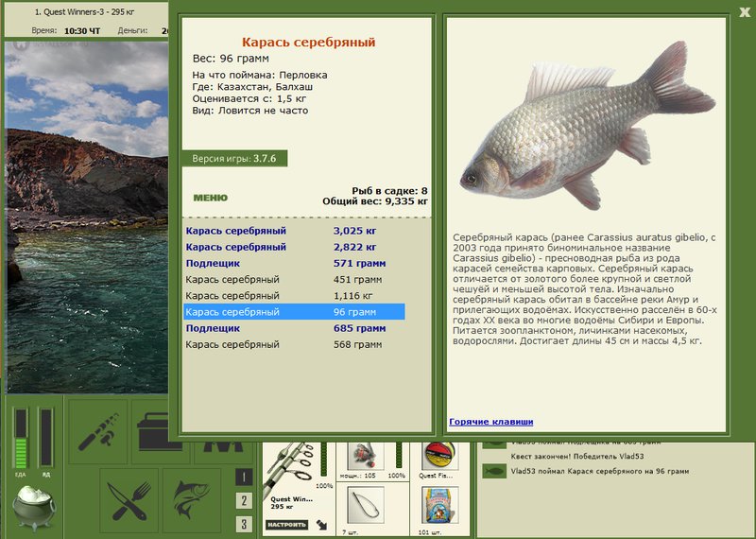Select the Quest Winners rod thumbnail
The width and height of the screenshot is (756, 539).
[290, 468]
